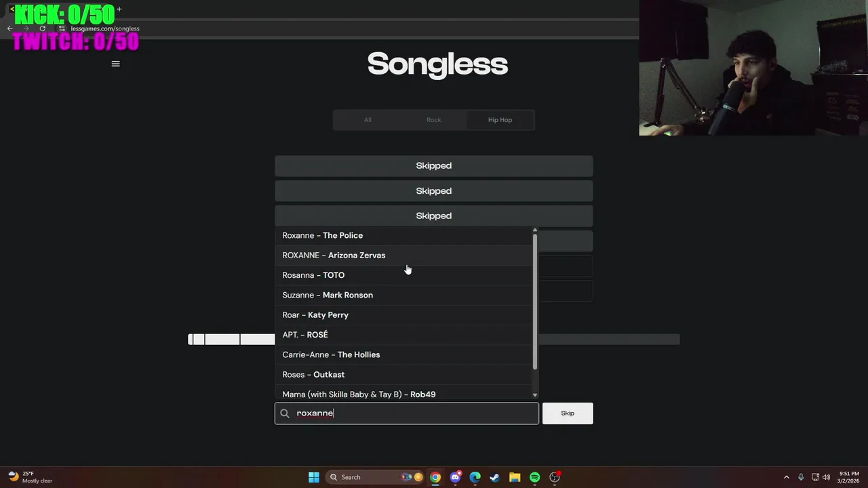The width and height of the screenshot is (868, 488).
Task: Select the Rock genre tab
Action: [434, 120]
